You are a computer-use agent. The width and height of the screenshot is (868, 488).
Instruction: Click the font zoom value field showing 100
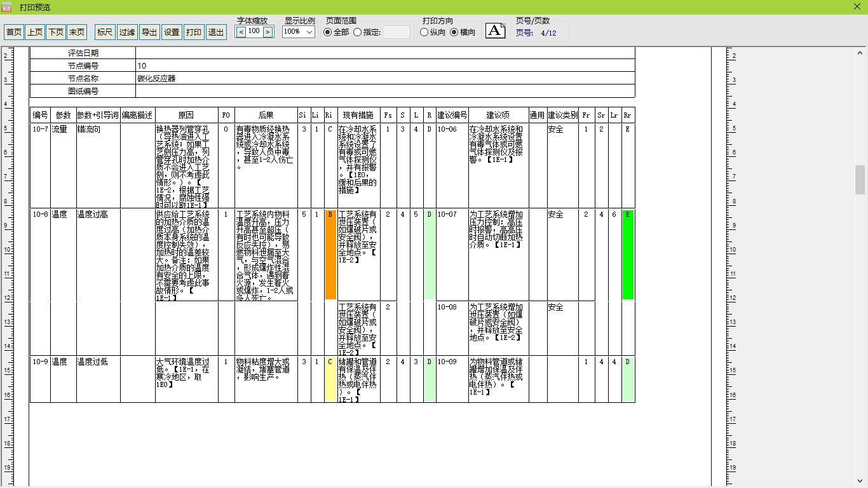(254, 31)
